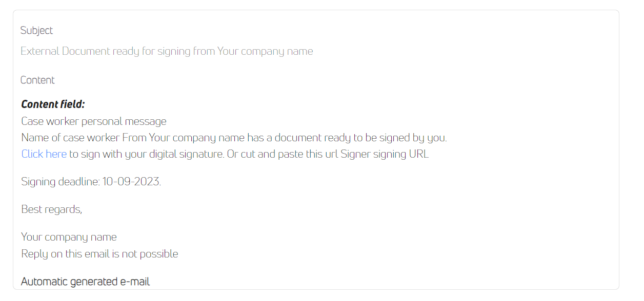Click the "Or cut and paste this url" text
Screen dimensions: 644x301
283,154
